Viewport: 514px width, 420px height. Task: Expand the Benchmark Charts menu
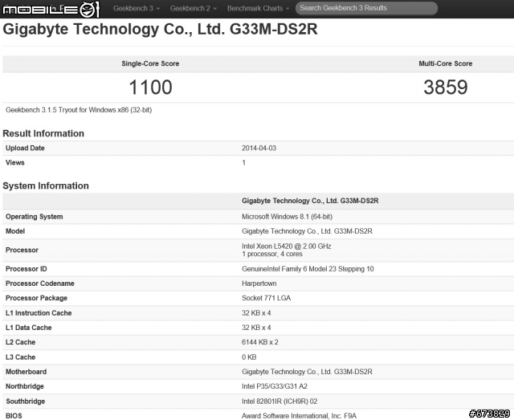tap(259, 9)
